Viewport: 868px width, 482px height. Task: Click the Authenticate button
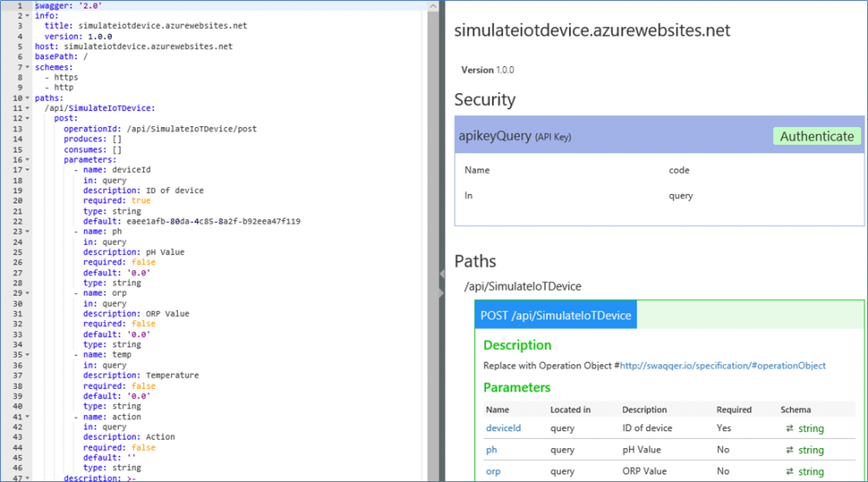pos(816,136)
